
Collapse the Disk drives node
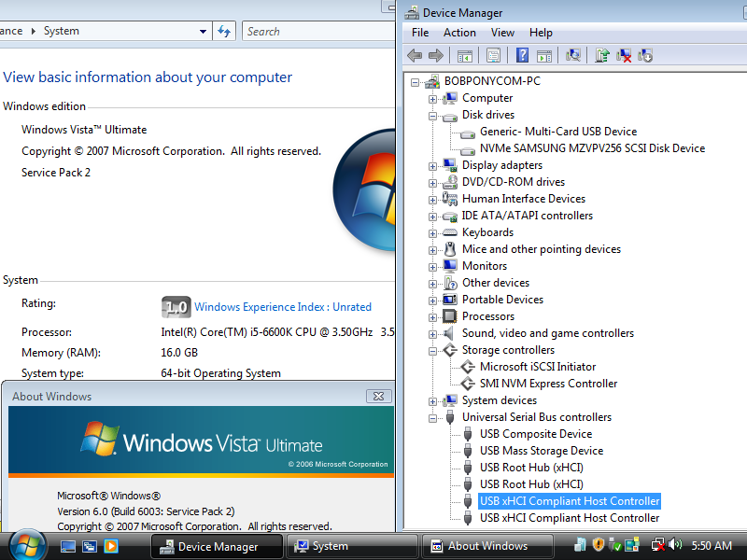pos(432,116)
